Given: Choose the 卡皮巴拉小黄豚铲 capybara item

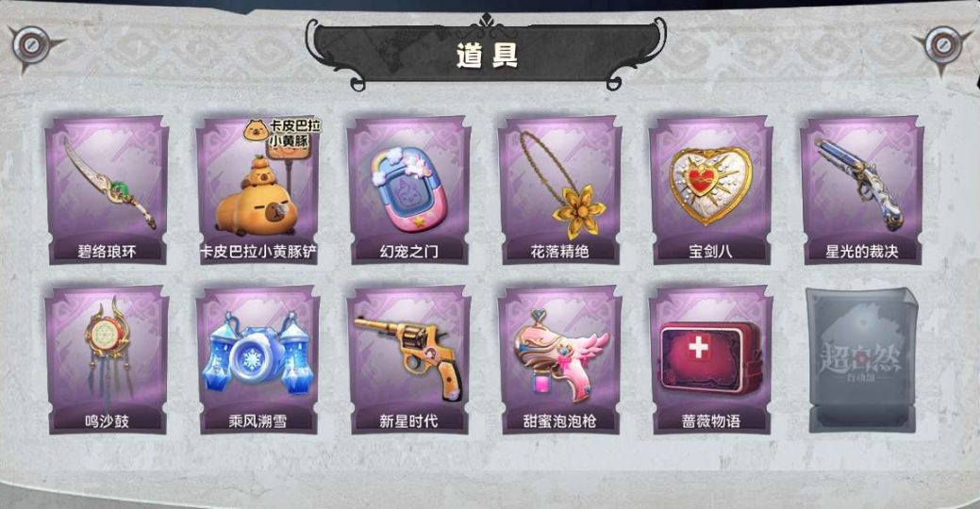Looking at the screenshot, I should [258, 189].
